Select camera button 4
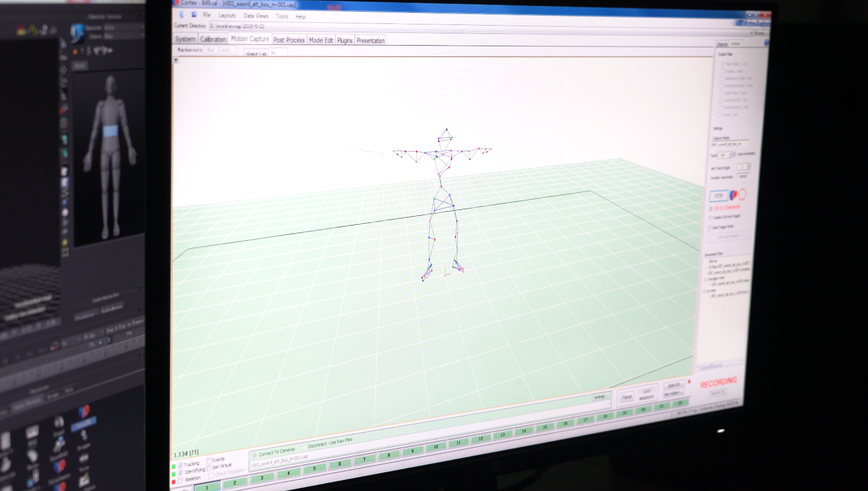The height and width of the screenshot is (491, 868). pyautogui.click(x=288, y=473)
